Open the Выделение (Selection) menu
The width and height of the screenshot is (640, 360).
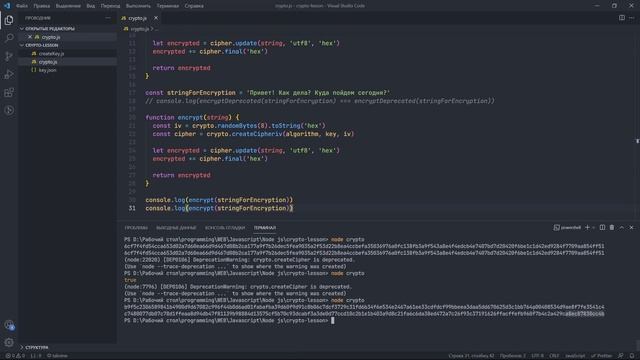[68, 6]
